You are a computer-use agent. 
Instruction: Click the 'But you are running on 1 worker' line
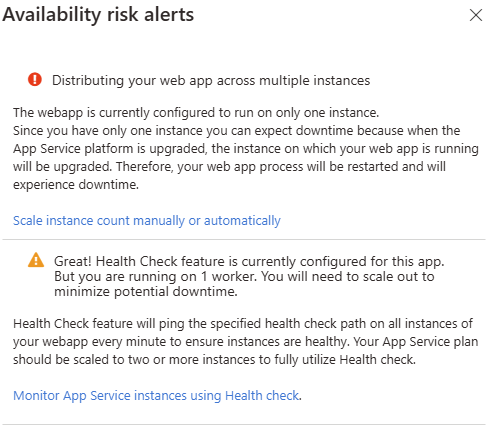pos(244,277)
